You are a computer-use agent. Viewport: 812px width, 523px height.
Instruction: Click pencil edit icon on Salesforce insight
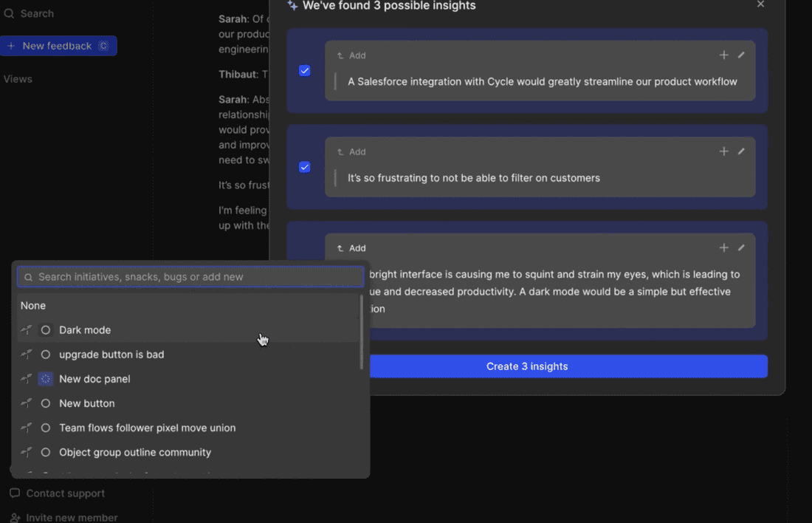click(x=741, y=55)
